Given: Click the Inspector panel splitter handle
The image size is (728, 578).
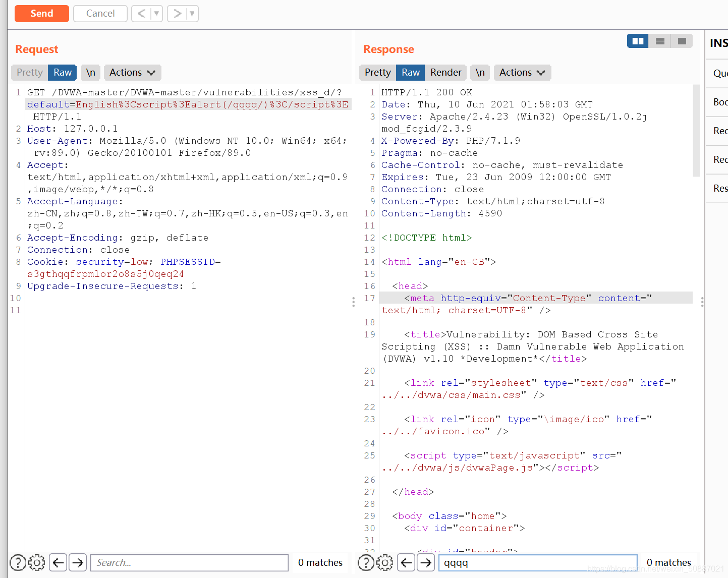Looking at the screenshot, I should 702,302.
